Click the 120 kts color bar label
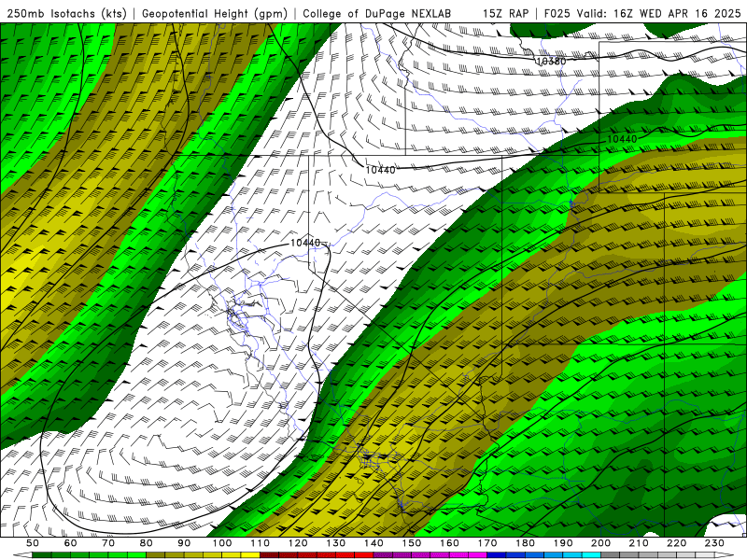This screenshot has height=560, width=747. click(x=298, y=543)
